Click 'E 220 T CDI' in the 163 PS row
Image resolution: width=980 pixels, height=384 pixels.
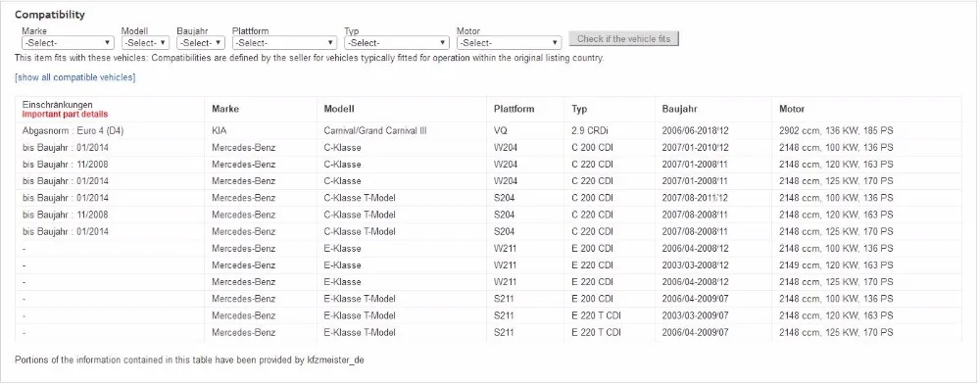(596, 315)
